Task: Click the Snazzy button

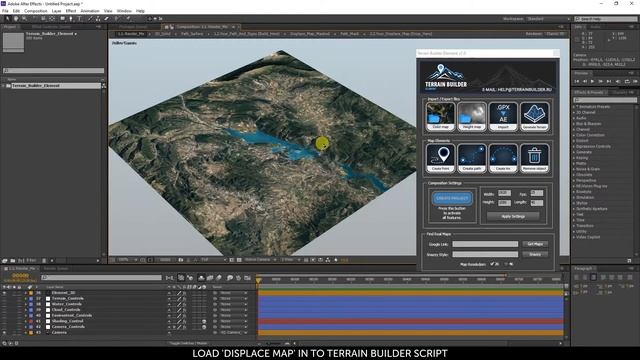Action: pyautogui.click(x=535, y=254)
